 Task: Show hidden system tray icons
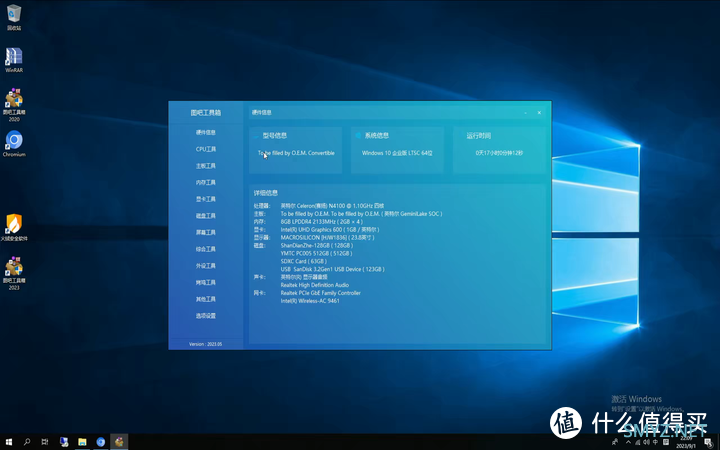[628, 442]
